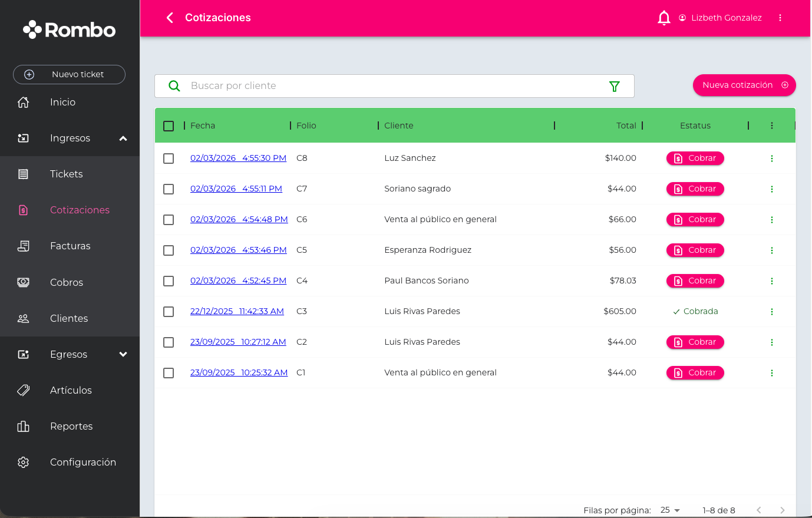Click the filter icon in the search bar
Viewport: 812px width, 518px height.
615,86
